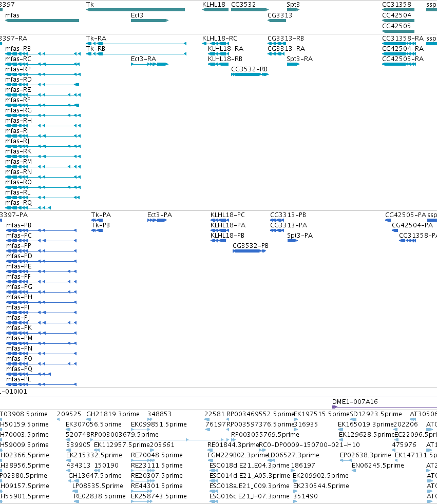The height and width of the screenshot is (504, 437).
Task: Select protein mfas-PD
Action: tap(42, 261)
